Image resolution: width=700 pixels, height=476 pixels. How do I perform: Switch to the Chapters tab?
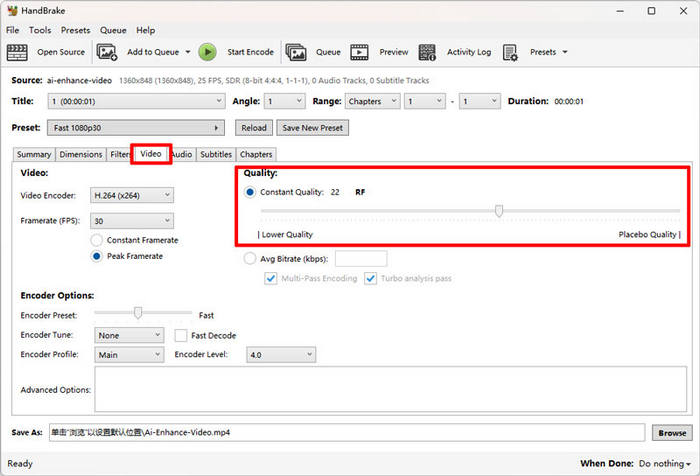[x=256, y=154]
